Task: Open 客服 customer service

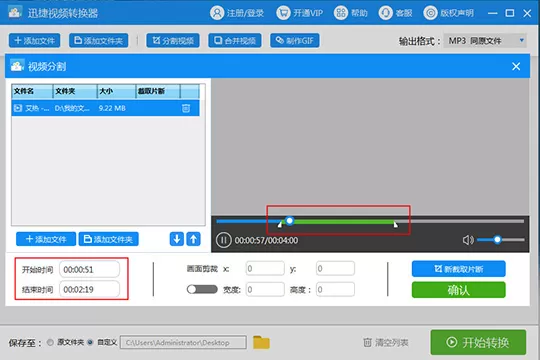Action: 385,13
